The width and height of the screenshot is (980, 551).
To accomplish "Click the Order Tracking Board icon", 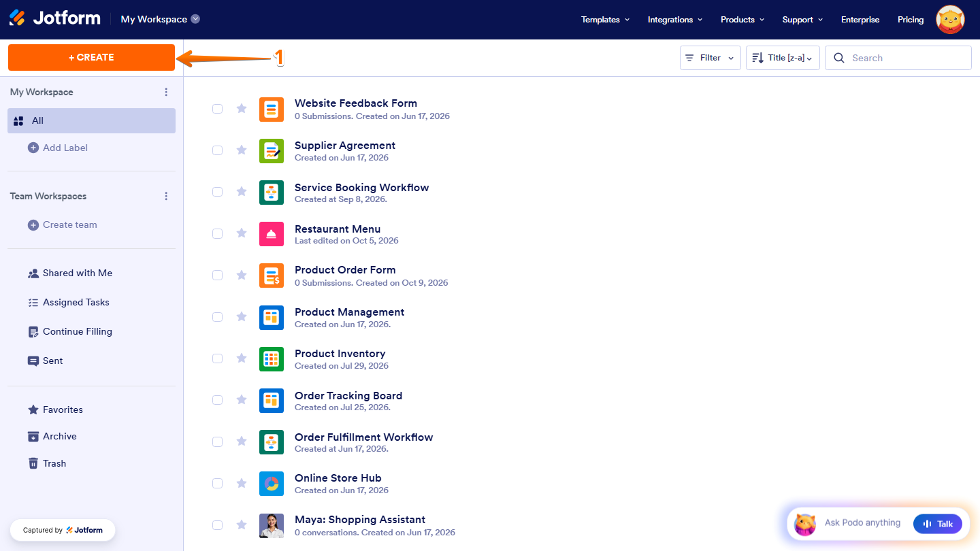I will 272,401.
